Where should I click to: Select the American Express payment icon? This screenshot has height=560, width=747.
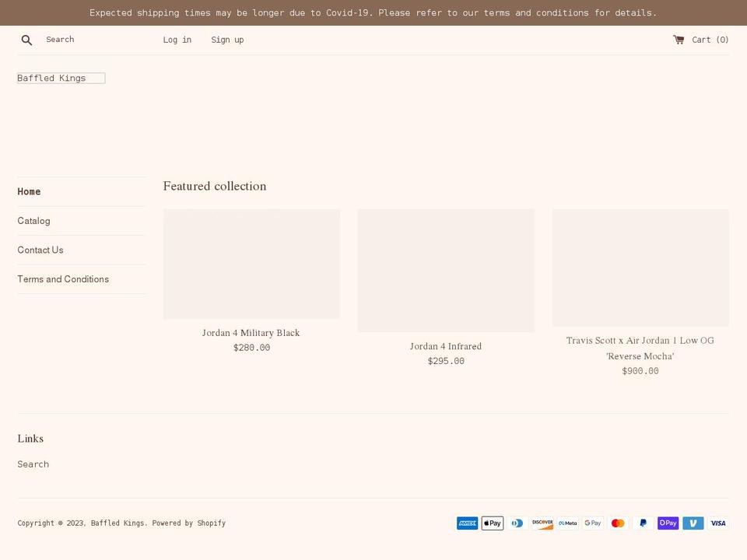[x=467, y=523]
